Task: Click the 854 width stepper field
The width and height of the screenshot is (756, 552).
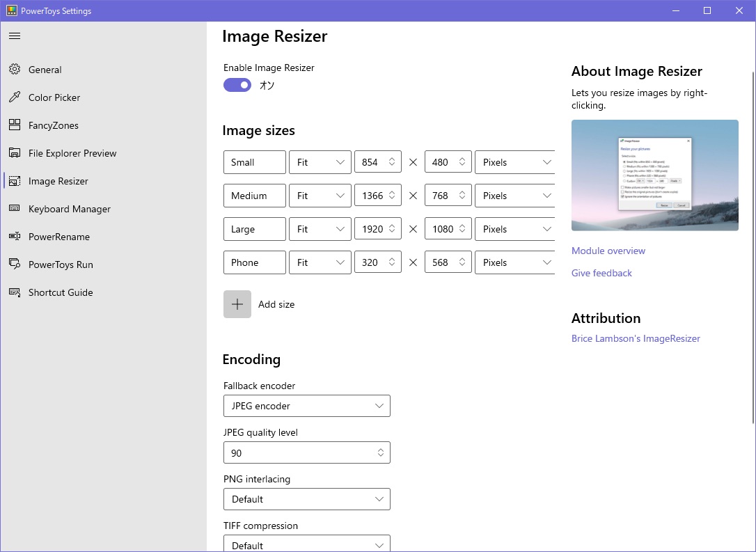Action: [377, 162]
